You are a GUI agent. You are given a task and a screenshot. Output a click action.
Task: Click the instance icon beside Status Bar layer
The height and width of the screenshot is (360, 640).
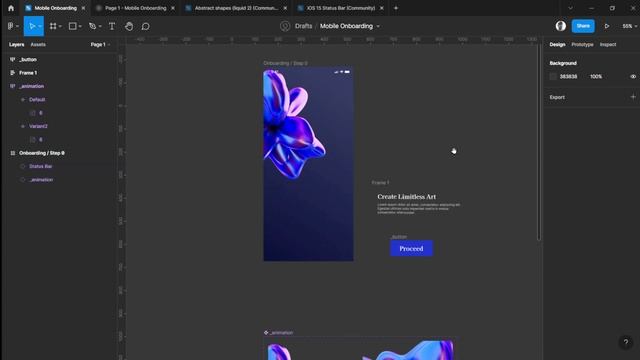click(x=23, y=166)
